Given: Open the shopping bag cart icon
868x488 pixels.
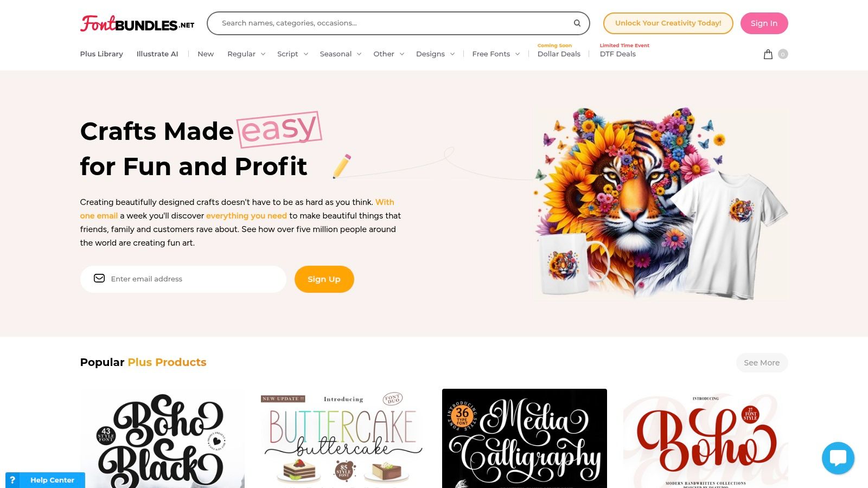Looking at the screenshot, I should [x=768, y=54].
